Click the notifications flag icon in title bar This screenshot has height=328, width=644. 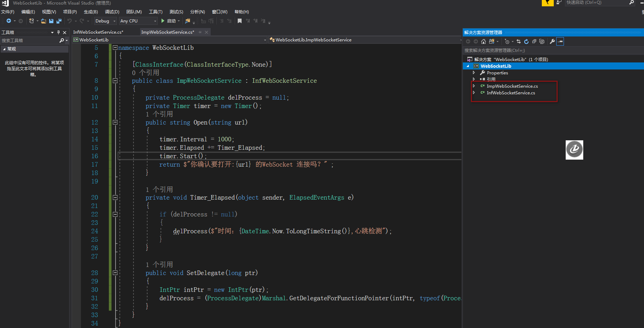[x=547, y=3]
